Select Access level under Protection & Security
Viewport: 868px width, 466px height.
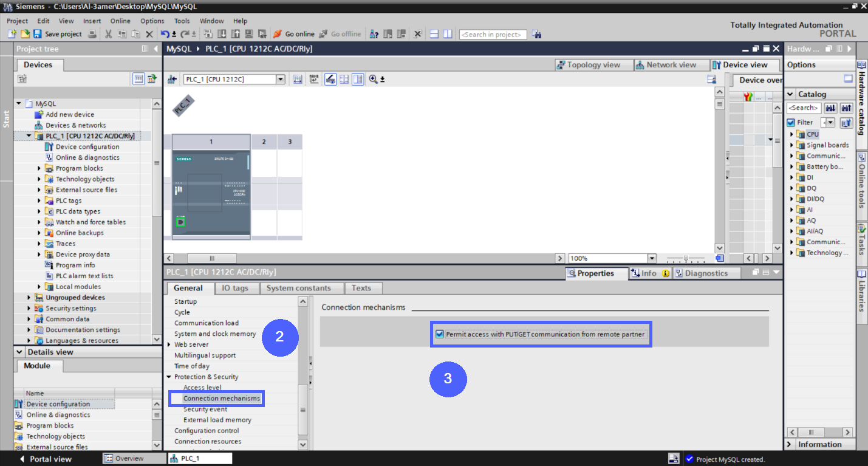(x=202, y=388)
